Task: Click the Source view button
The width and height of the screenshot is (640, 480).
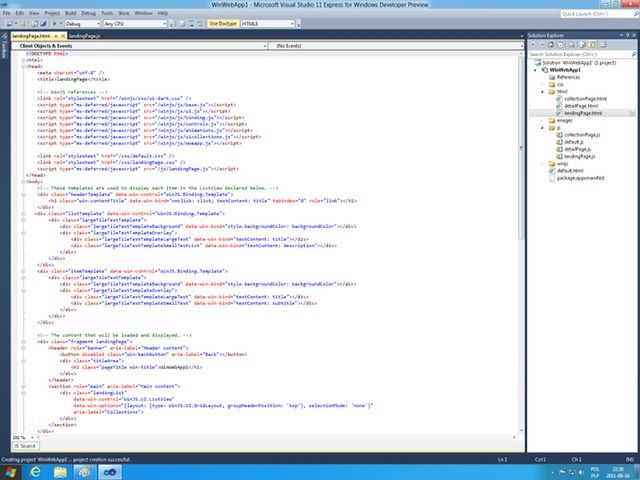Action: 26,446
